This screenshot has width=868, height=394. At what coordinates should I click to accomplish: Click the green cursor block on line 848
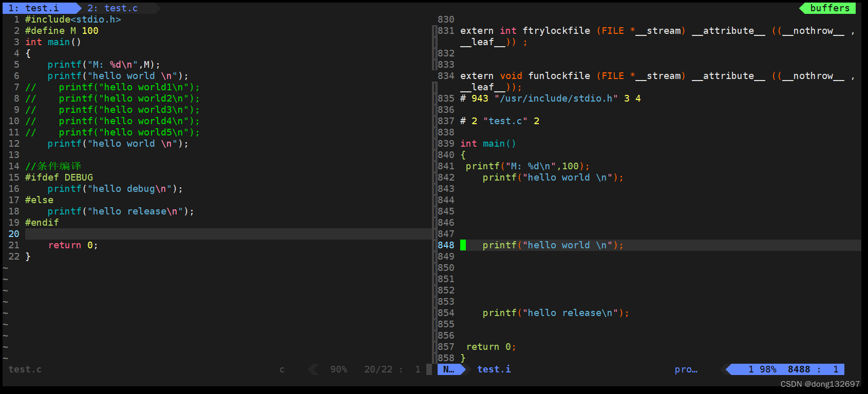[x=463, y=245]
